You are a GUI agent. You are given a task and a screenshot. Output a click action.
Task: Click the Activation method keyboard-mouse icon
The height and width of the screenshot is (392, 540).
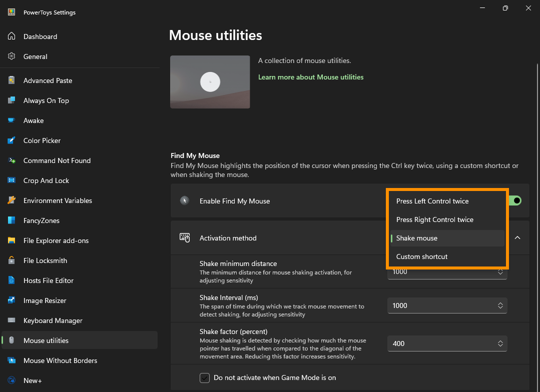coord(185,237)
